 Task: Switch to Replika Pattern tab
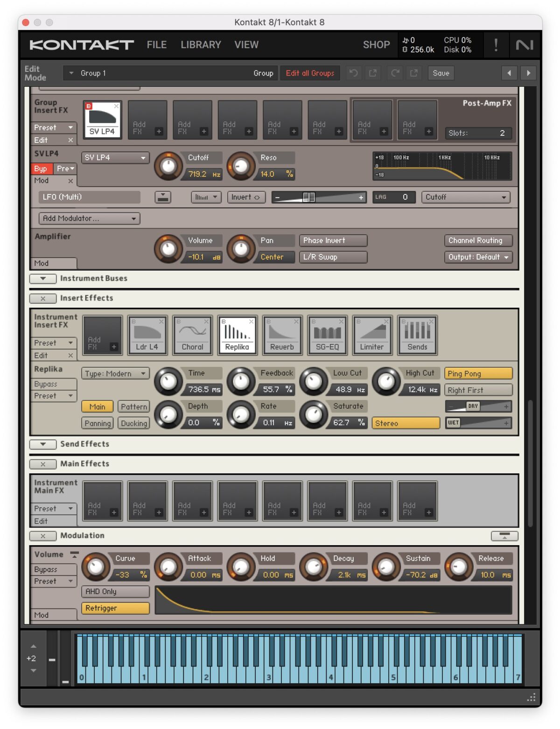(x=134, y=407)
